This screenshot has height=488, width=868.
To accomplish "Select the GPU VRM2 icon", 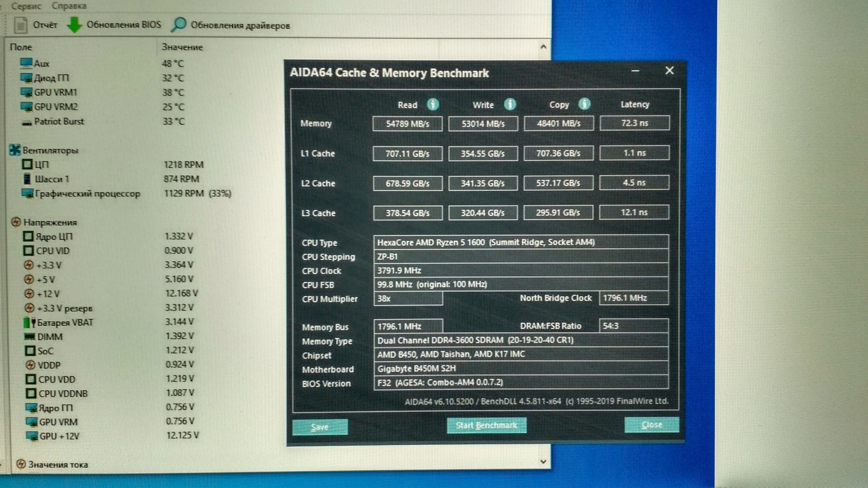I will [x=26, y=107].
